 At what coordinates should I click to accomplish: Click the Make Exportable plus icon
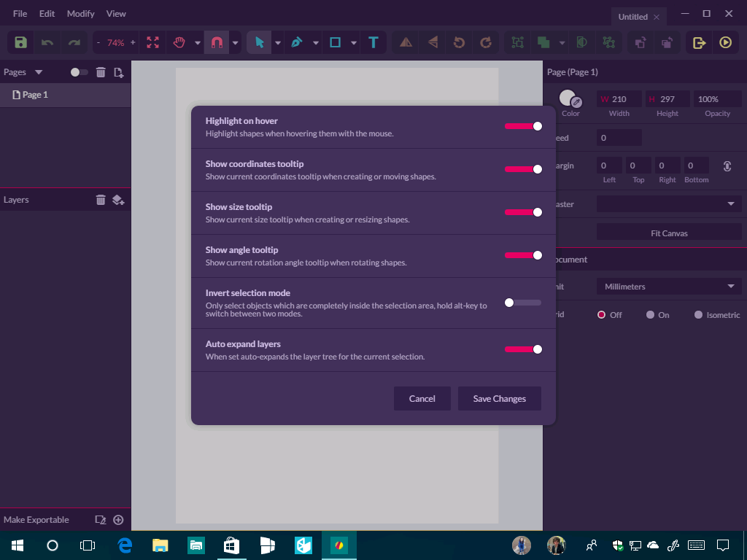click(118, 520)
